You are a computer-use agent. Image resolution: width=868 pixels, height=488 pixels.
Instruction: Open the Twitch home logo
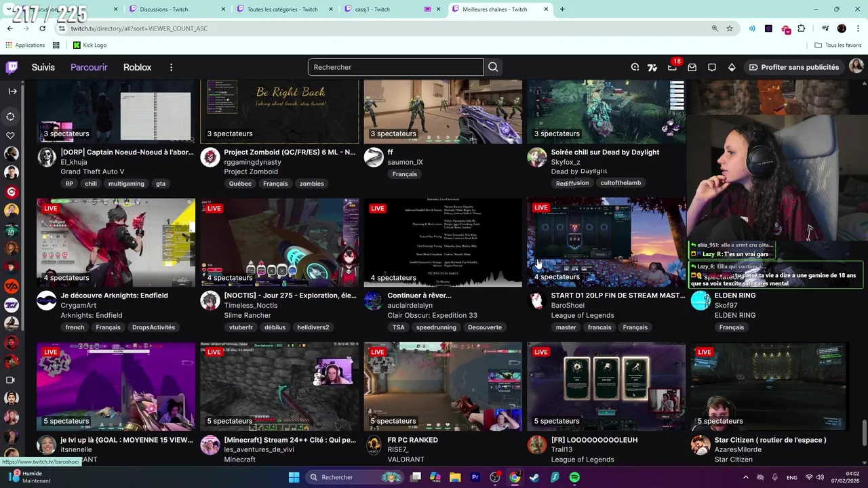point(12,67)
